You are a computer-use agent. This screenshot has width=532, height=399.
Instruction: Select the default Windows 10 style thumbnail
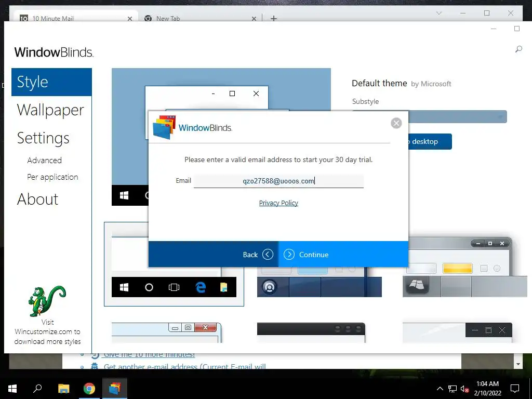(174, 264)
